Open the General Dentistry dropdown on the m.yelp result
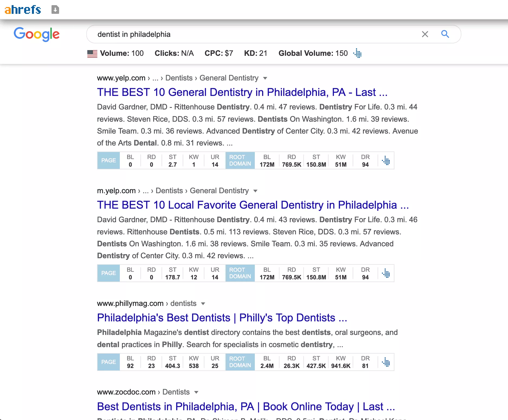Viewport: 508px width, 420px height. pos(256,191)
